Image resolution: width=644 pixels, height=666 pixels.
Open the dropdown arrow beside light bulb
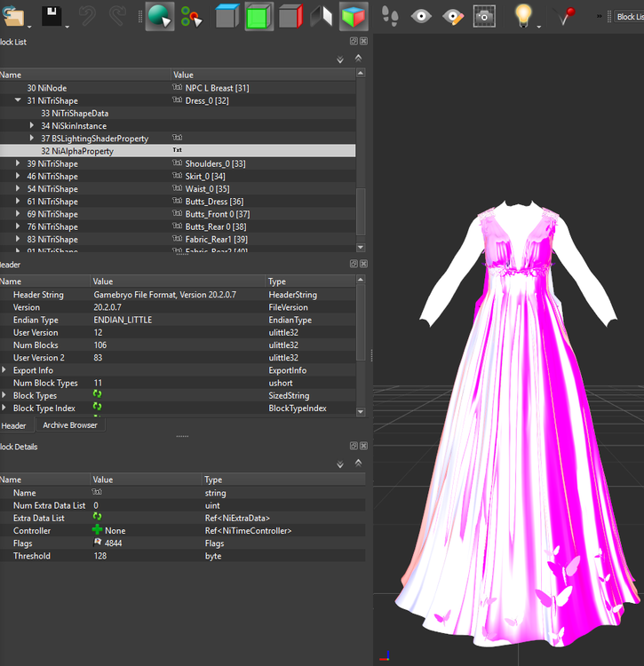pyautogui.click(x=538, y=27)
